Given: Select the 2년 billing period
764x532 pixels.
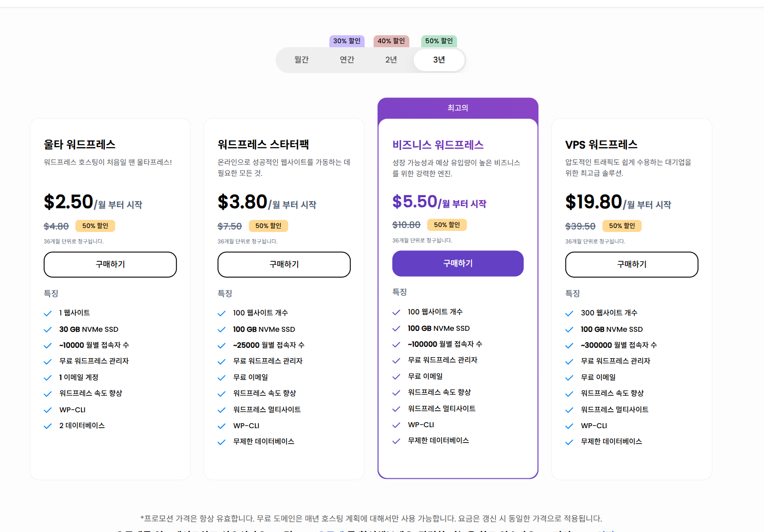Looking at the screenshot, I should coord(391,60).
